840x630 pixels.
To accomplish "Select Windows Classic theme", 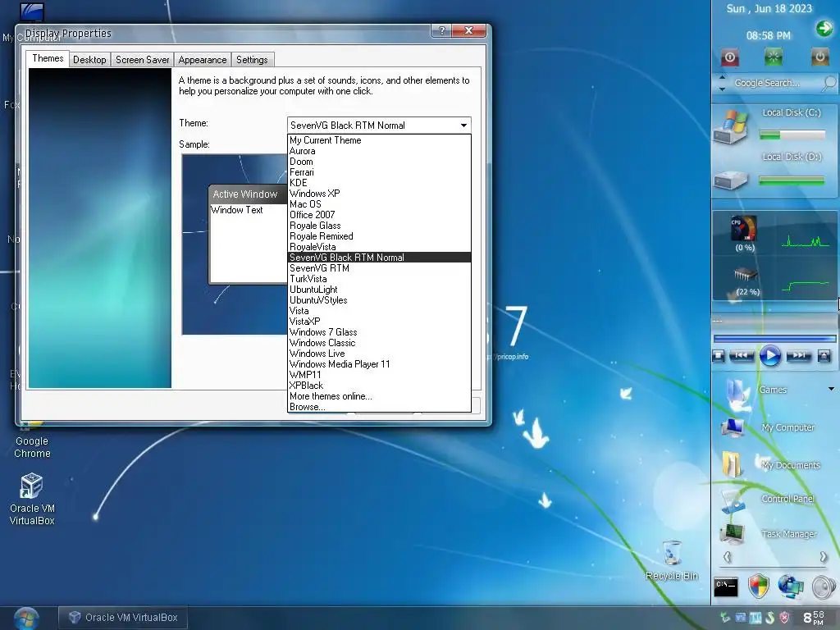I will point(380,343).
